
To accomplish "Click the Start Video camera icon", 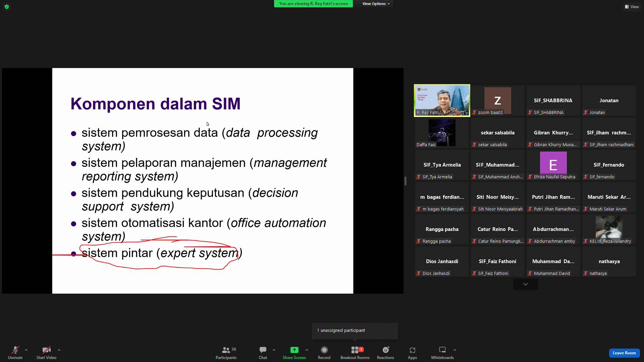I will point(46,350).
